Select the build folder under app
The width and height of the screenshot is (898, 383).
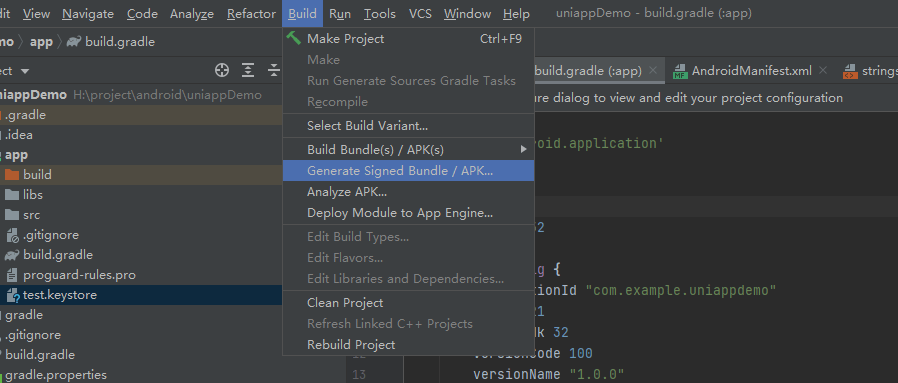pos(141,175)
